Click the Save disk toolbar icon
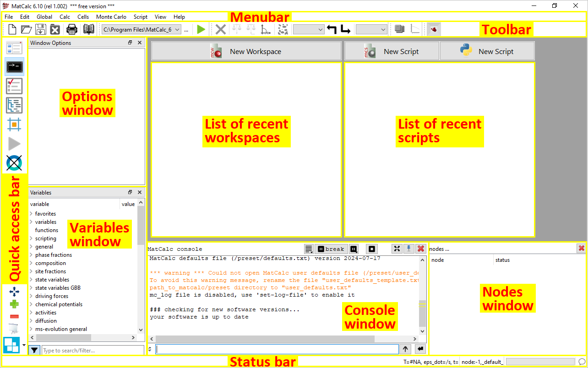588x368 pixels. pyautogui.click(x=41, y=30)
